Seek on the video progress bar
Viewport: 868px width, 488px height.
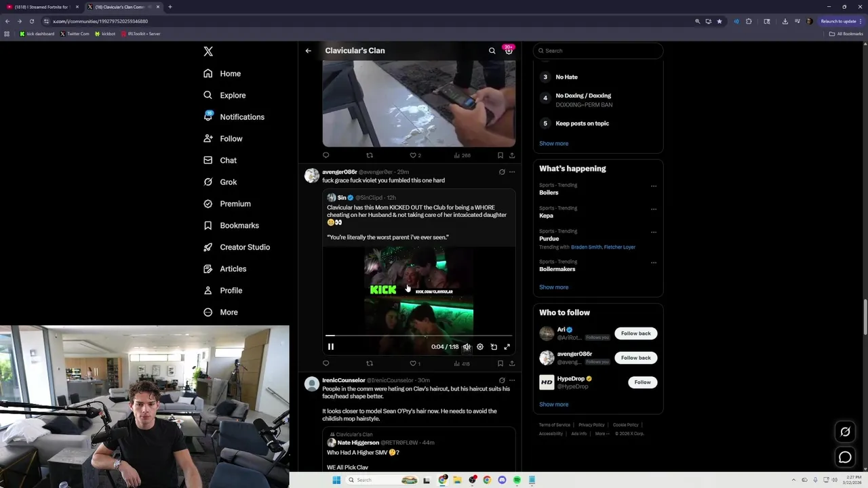tap(418, 335)
